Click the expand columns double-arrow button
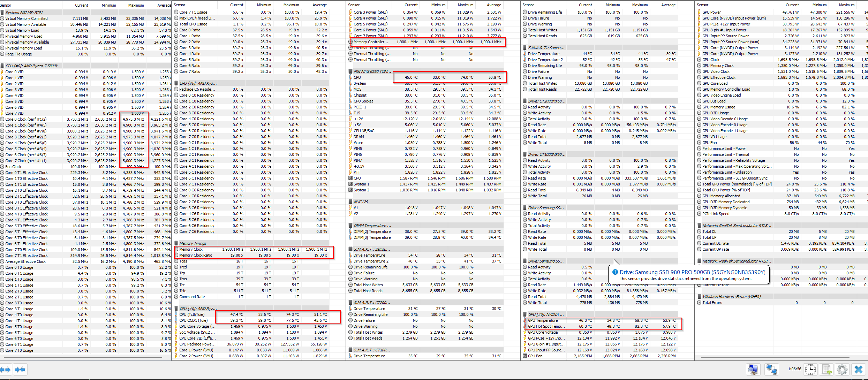Screen dimensions: 868x380 coord(6,370)
